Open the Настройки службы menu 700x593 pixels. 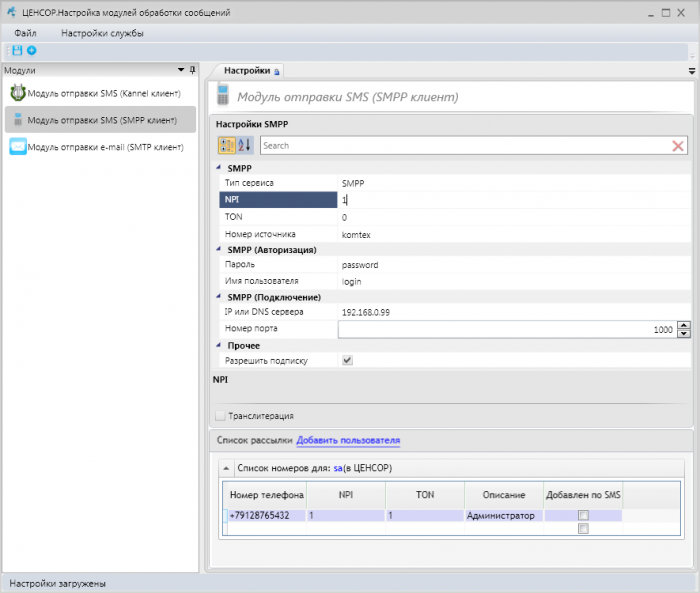tap(102, 33)
